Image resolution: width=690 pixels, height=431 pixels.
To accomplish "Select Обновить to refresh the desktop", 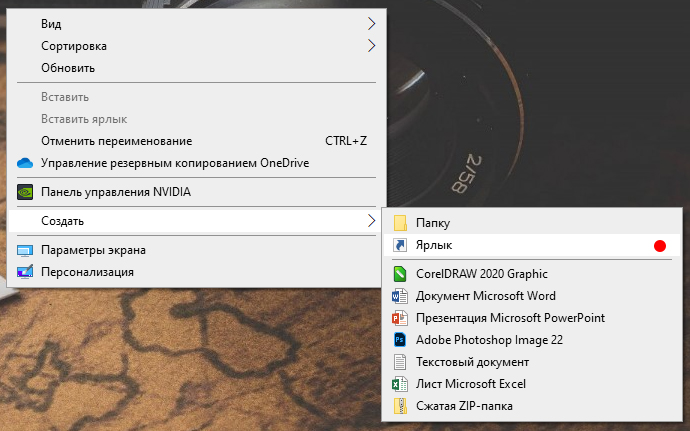I will 197,68.
